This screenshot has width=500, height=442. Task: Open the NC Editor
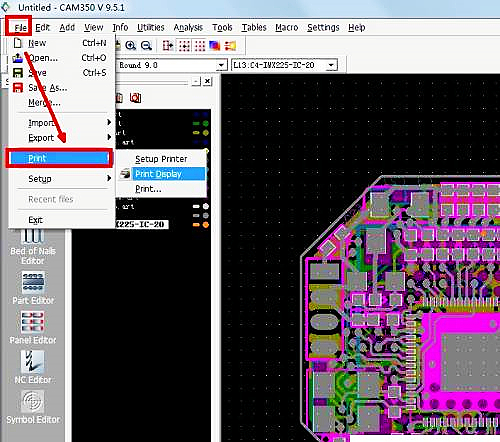pos(33,367)
